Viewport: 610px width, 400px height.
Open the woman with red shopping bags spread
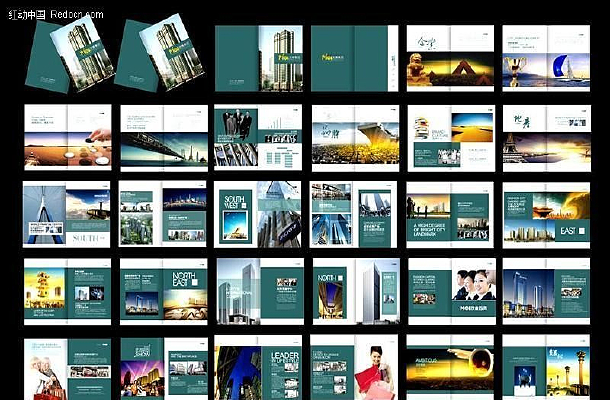(353, 368)
